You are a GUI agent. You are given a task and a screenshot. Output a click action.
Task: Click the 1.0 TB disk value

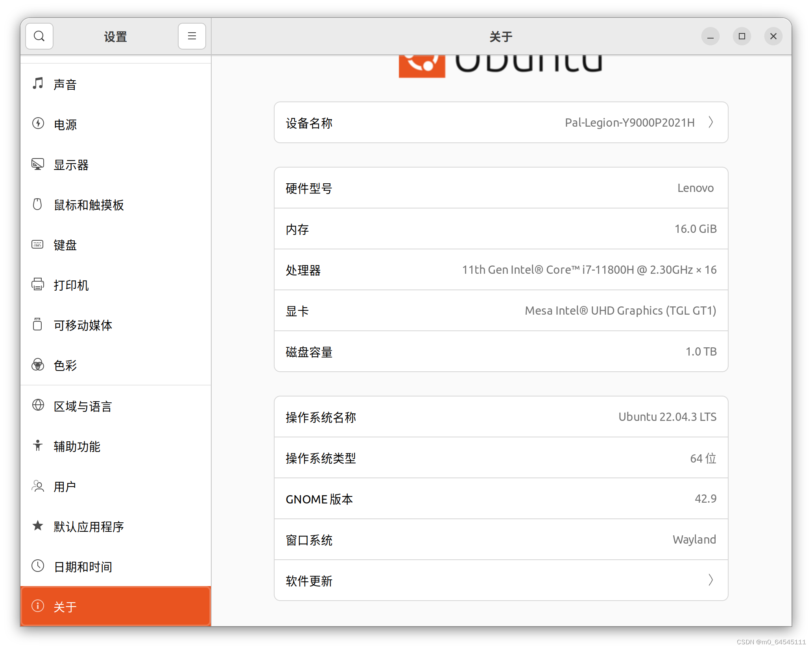point(701,352)
